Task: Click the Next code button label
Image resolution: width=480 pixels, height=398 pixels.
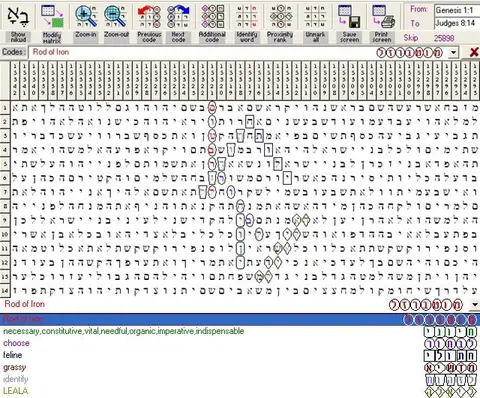Action: pos(178,37)
